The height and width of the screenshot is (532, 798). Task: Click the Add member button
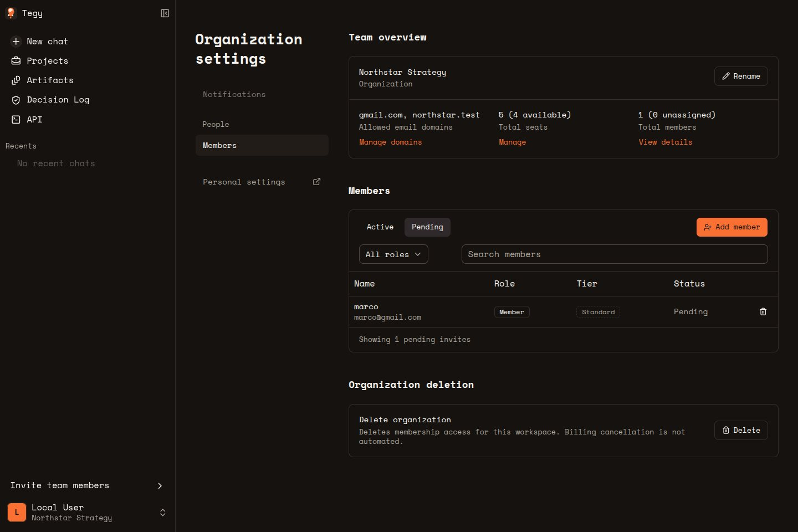[x=731, y=227]
